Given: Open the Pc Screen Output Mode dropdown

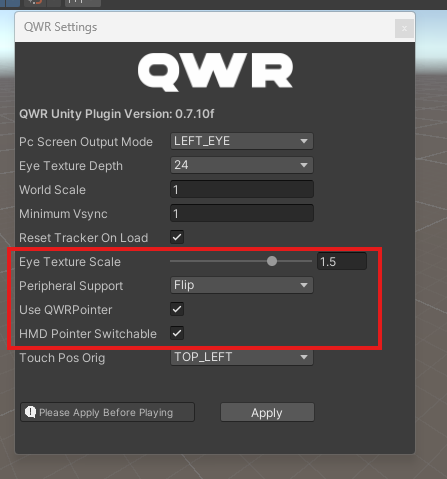Looking at the screenshot, I should pyautogui.click(x=242, y=141).
